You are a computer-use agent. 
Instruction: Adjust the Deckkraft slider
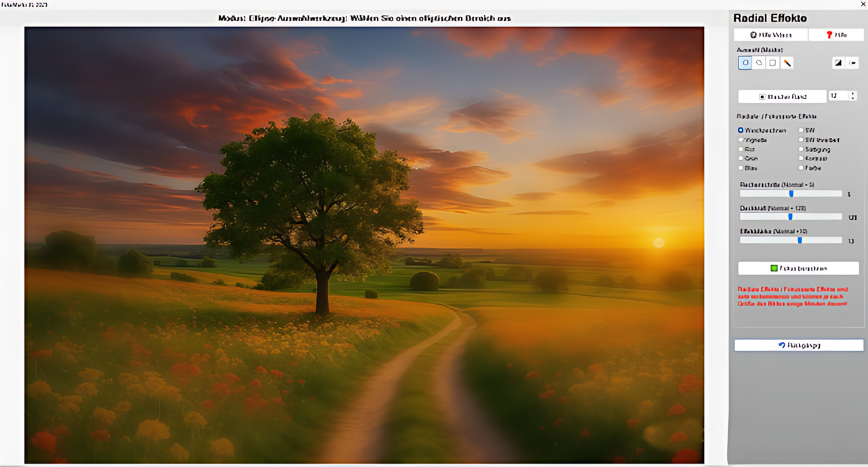coord(791,217)
